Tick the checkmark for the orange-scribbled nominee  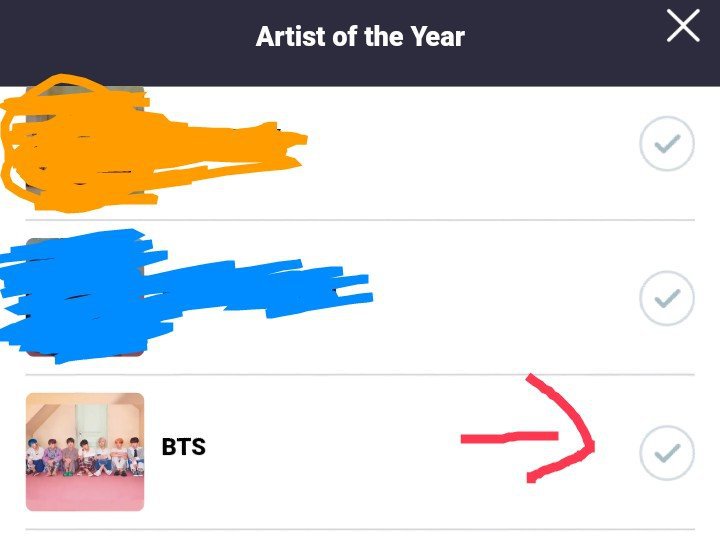[x=667, y=144]
